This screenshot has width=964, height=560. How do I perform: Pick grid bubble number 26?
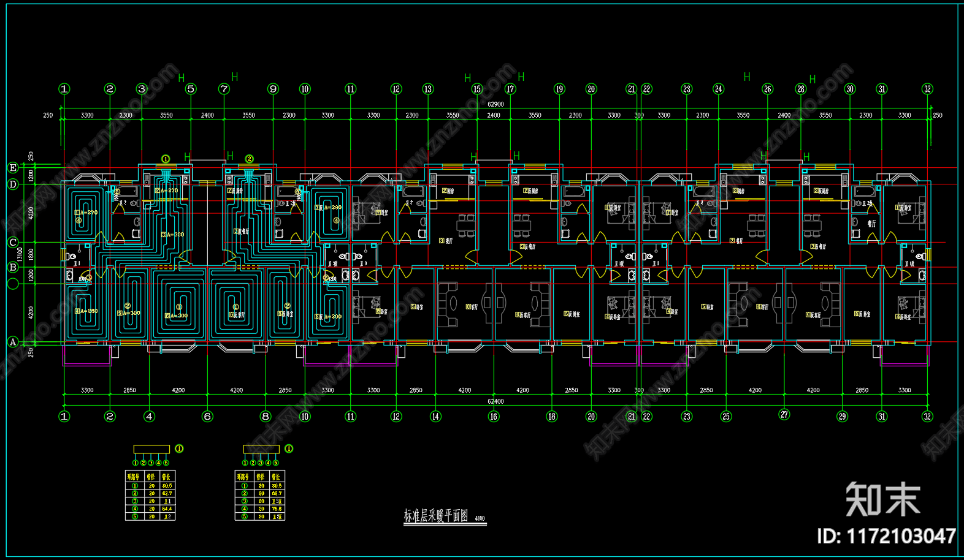pyautogui.click(x=767, y=89)
